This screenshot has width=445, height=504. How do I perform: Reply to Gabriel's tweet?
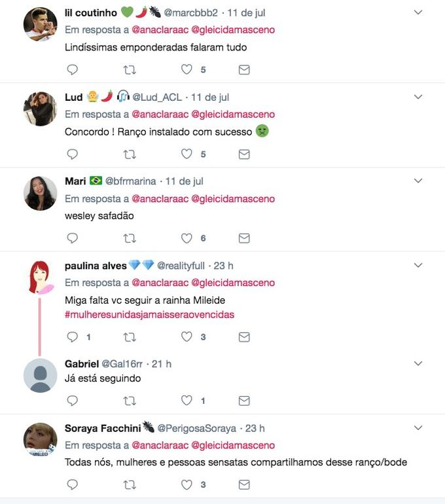tap(73, 401)
